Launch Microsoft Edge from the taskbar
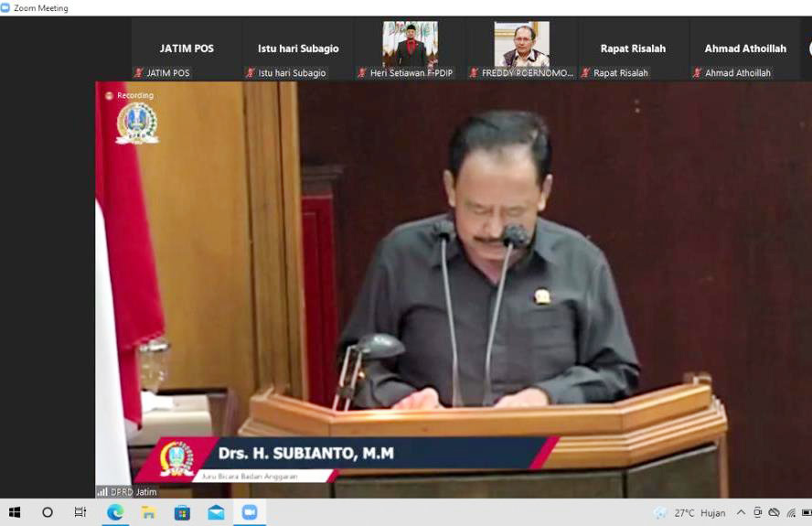Image resolution: width=812 pixels, height=526 pixels. pyautogui.click(x=115, y=512)
